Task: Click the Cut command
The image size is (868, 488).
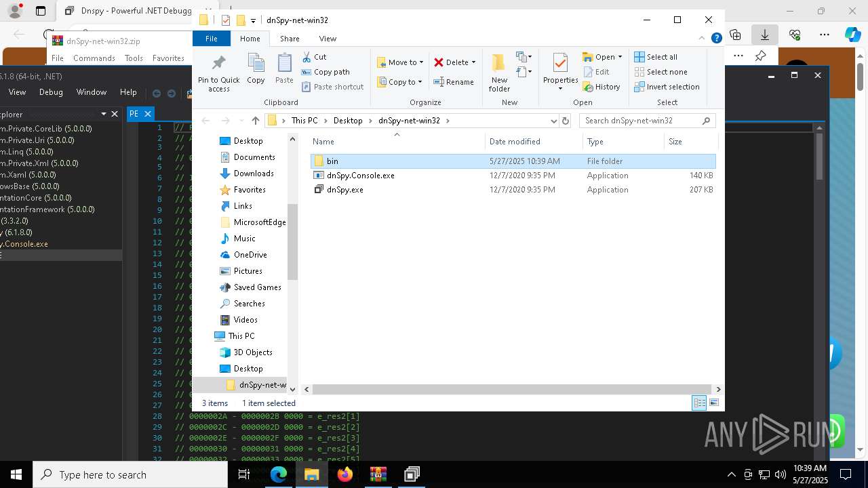Action: click(314, 57)
